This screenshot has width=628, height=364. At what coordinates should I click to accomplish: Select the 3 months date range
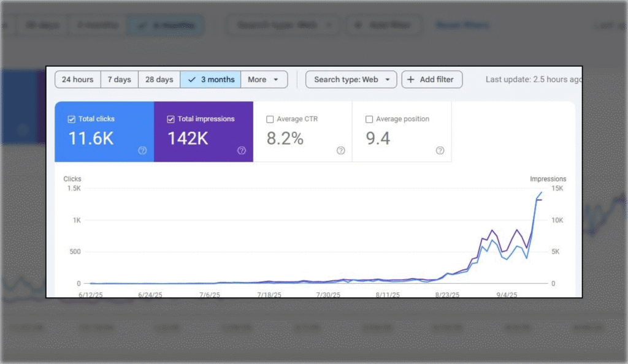[x=210, y=80]
